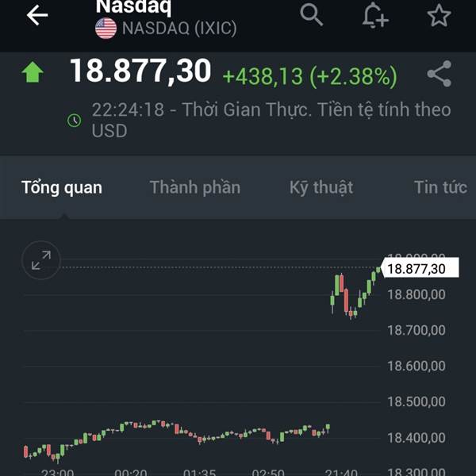Screen dimensions: 476x476
Task: Add a price alert with bell icon
Action: (375, 15)
